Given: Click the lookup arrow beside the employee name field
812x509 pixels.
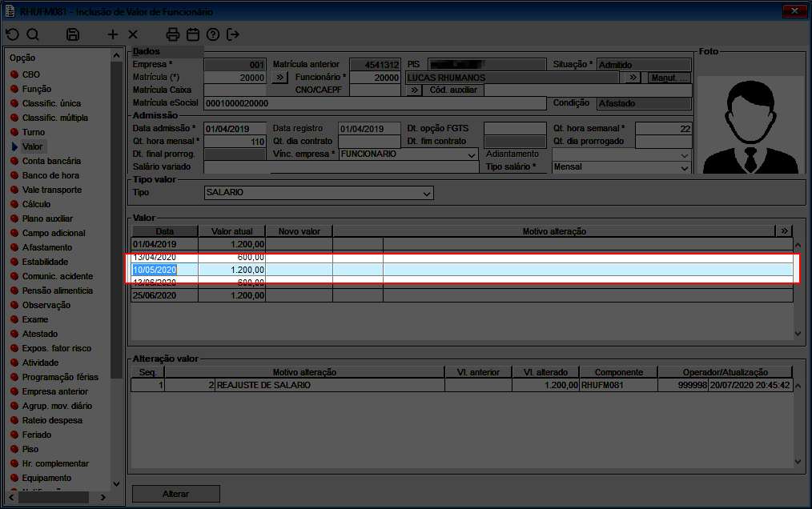Looking at the screenshot, I should 633,77.
